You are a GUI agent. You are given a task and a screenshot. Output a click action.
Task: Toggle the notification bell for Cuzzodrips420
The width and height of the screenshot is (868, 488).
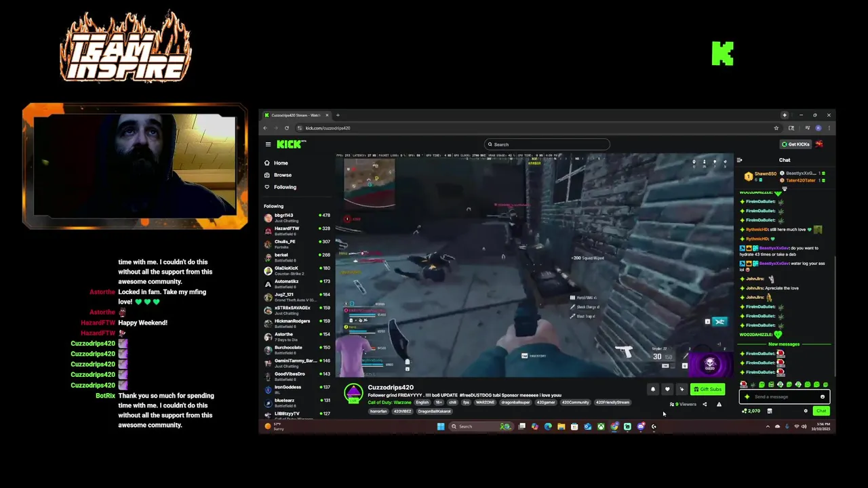tap(652, 389)
